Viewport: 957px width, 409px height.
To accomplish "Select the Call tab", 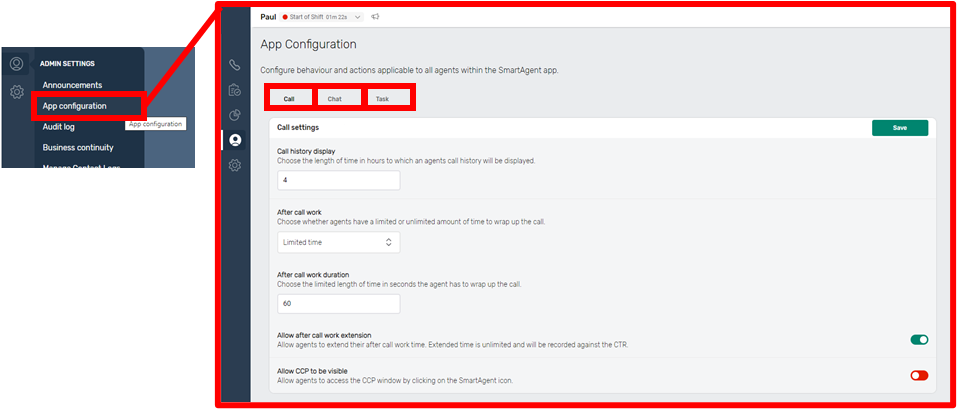I will coord(288,99).
